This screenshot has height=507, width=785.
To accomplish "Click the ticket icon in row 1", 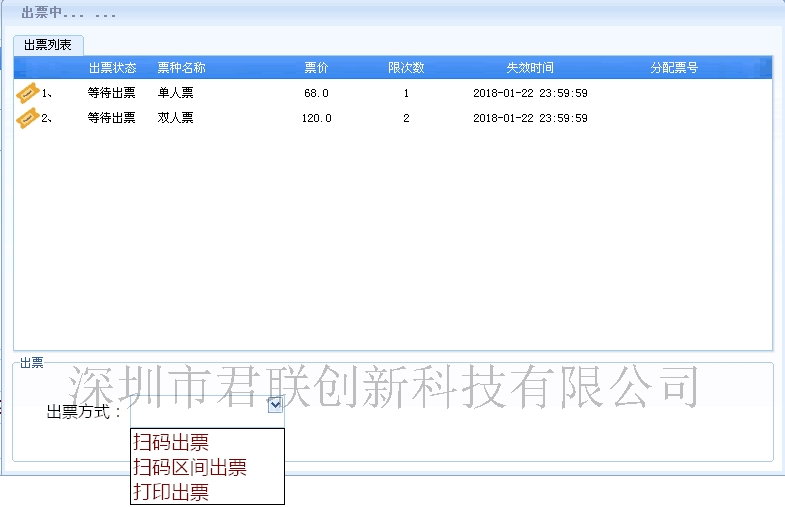I will coord(27,93).
